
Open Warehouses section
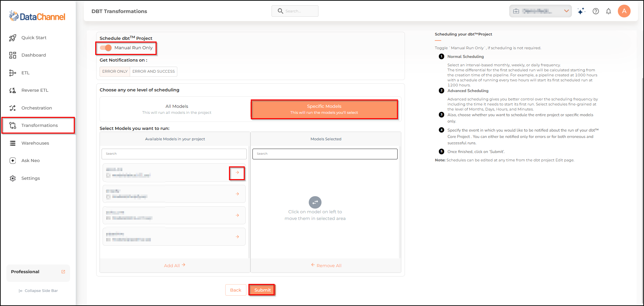point(35,143)
